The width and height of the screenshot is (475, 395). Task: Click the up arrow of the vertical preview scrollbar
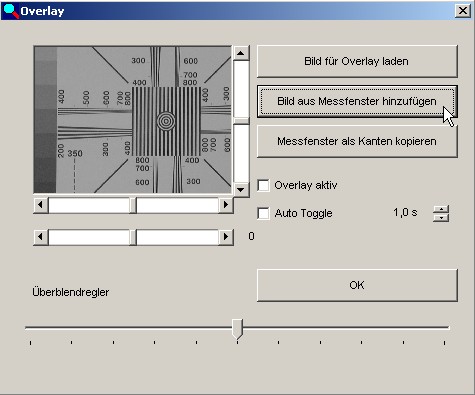[x=241, y=53]
